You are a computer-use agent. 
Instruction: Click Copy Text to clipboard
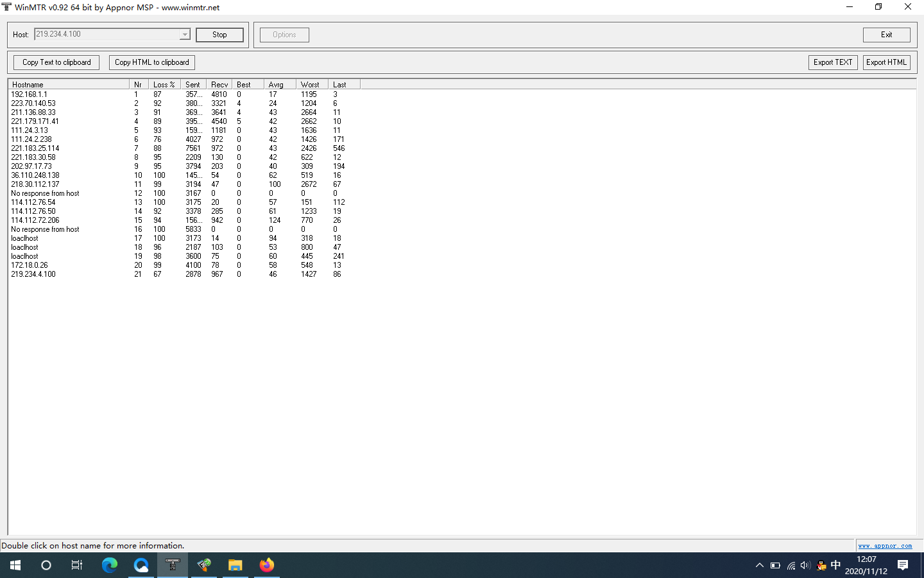56,62
